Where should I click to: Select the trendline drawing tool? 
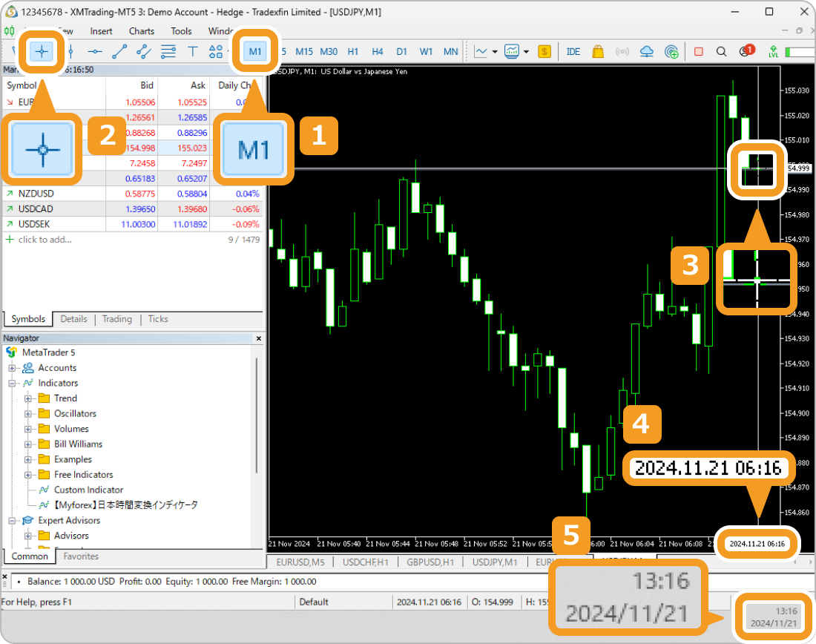tap(119, 51)
